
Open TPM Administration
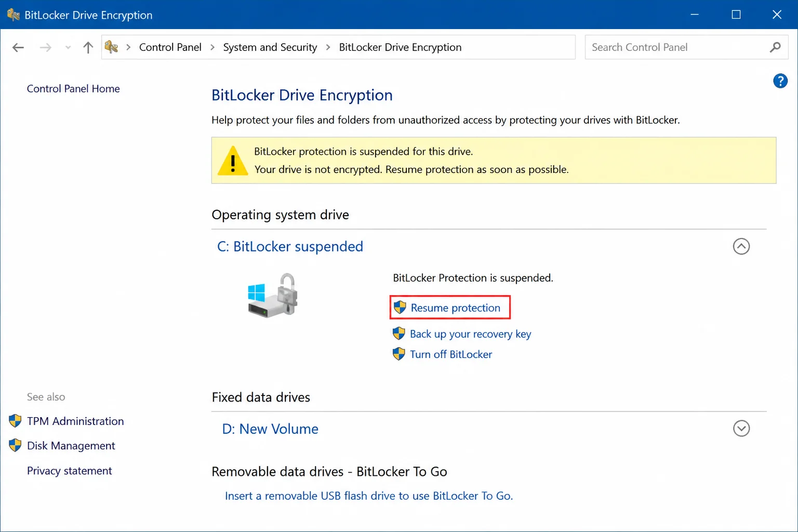(x=75, y=421)
